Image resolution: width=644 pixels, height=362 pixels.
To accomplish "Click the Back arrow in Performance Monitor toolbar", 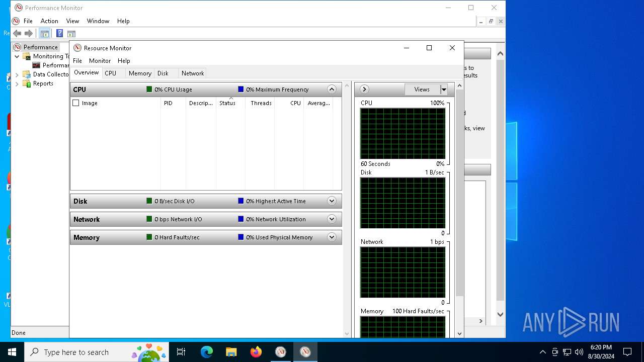I will [17, 33].
